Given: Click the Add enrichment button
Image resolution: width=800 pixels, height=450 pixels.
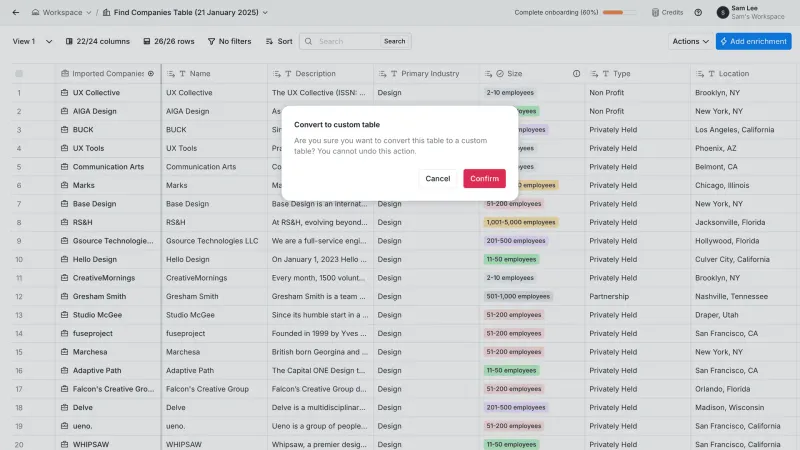Looking at the screenshot, I should click(753, 41).
